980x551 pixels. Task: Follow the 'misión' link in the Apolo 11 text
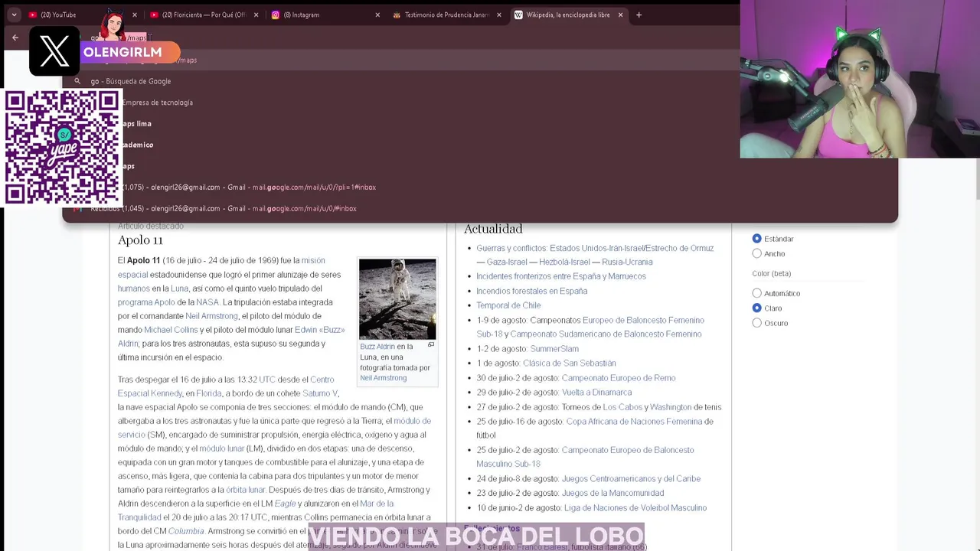pos(313,261)
